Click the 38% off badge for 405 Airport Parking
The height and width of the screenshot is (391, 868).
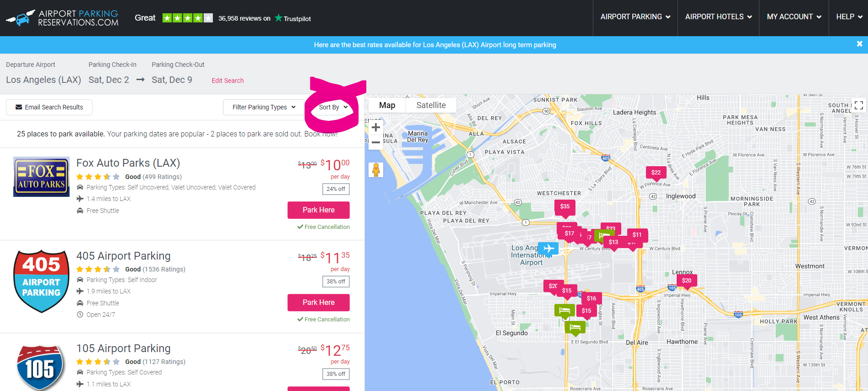click(x=336, y=282)
